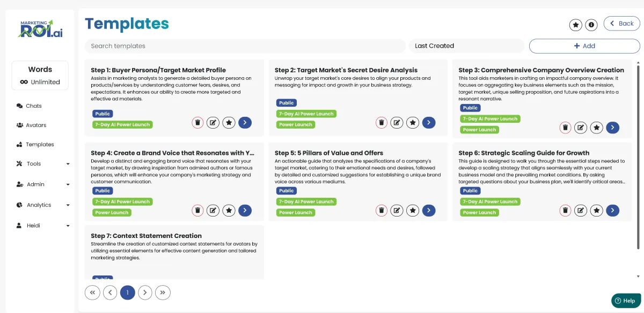Edit the Step 6 Strategic Scaling Guide template
644x313 pixels.
[x=581, y=211]
